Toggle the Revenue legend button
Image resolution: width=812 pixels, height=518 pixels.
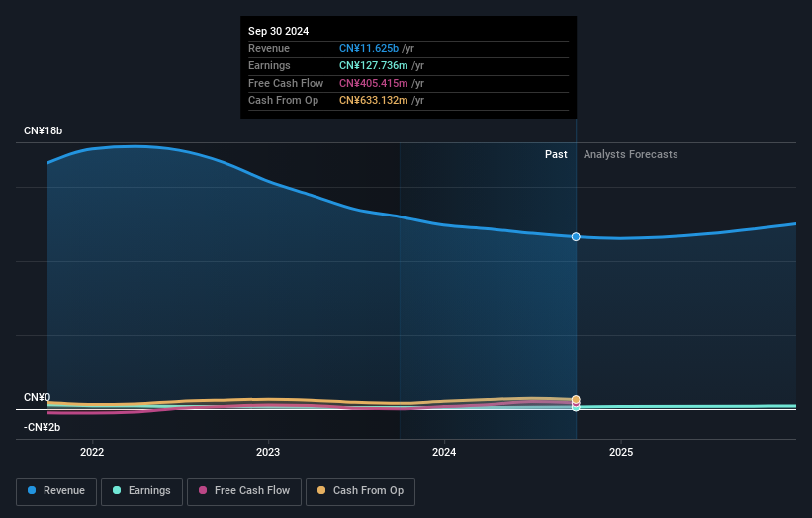click(x=56, y=491)
